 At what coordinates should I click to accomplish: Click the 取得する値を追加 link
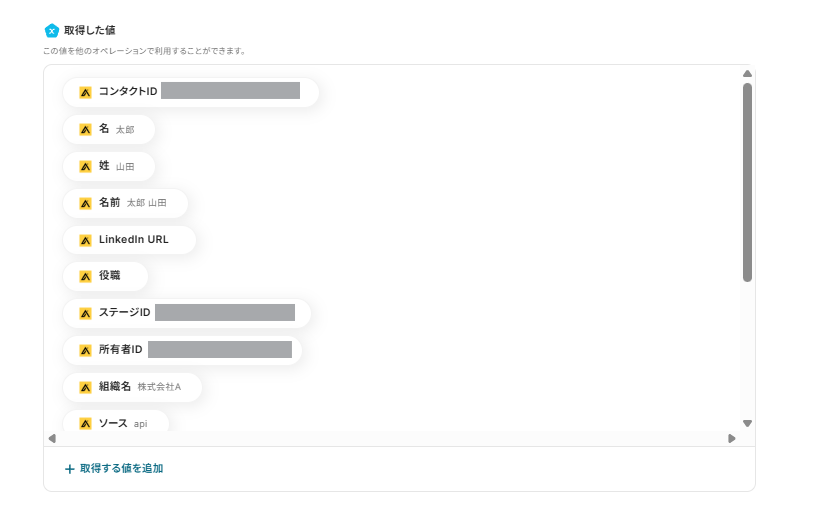coord(121,468)
